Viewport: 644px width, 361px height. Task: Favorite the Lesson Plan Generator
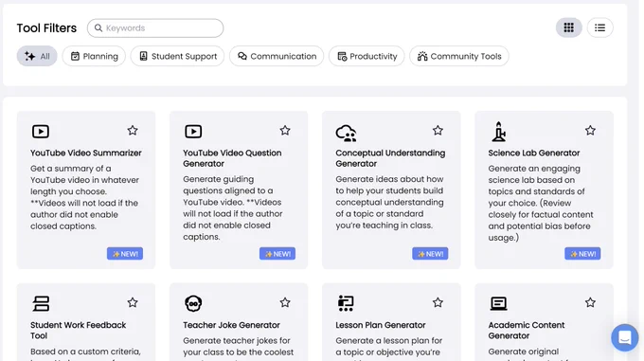coord(438,302)
